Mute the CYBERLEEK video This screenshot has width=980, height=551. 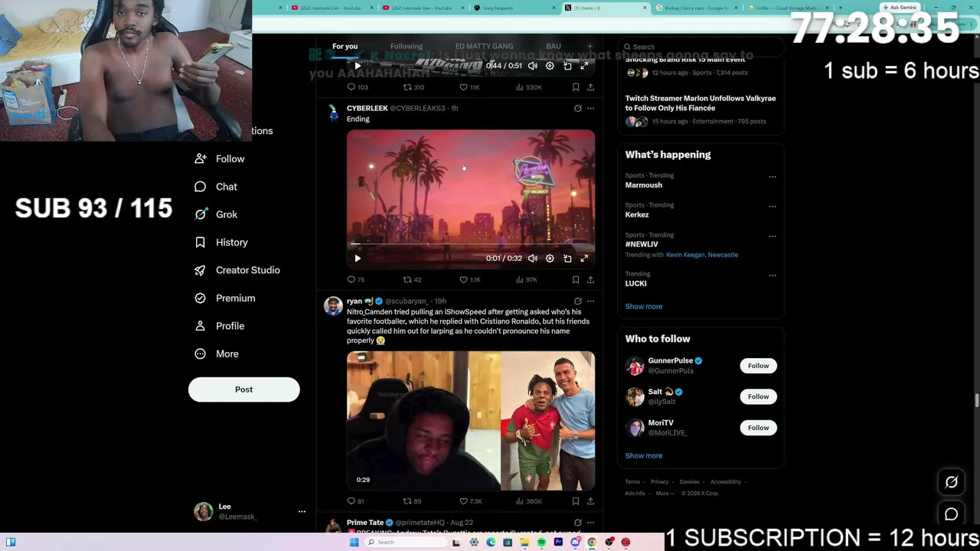coord(533,259)
